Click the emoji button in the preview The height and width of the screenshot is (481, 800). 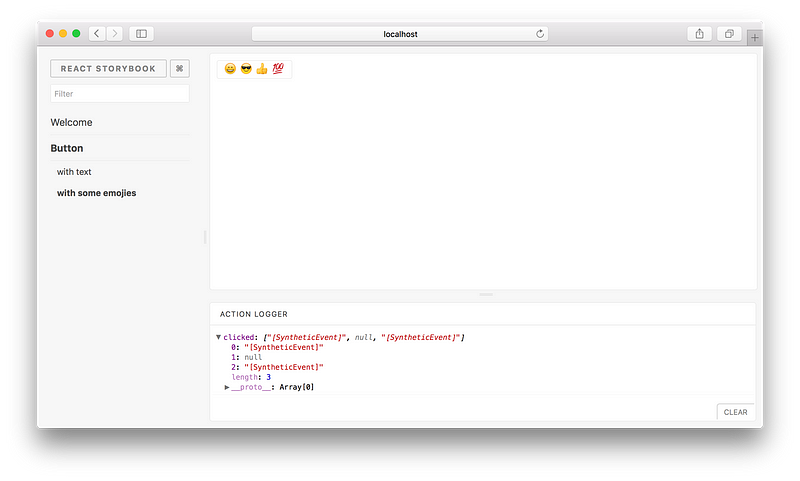pos(254,68)
